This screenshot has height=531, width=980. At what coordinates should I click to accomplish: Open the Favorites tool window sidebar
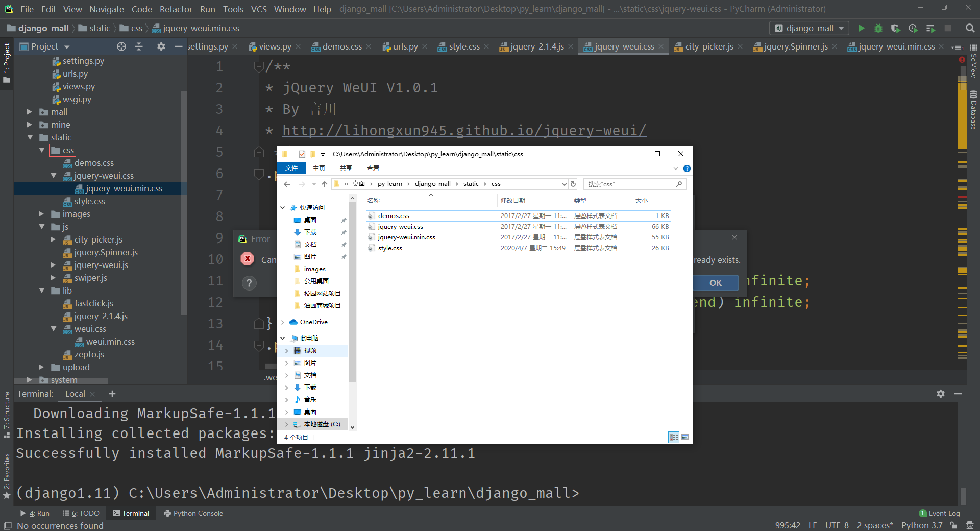[x=7, y=476]
